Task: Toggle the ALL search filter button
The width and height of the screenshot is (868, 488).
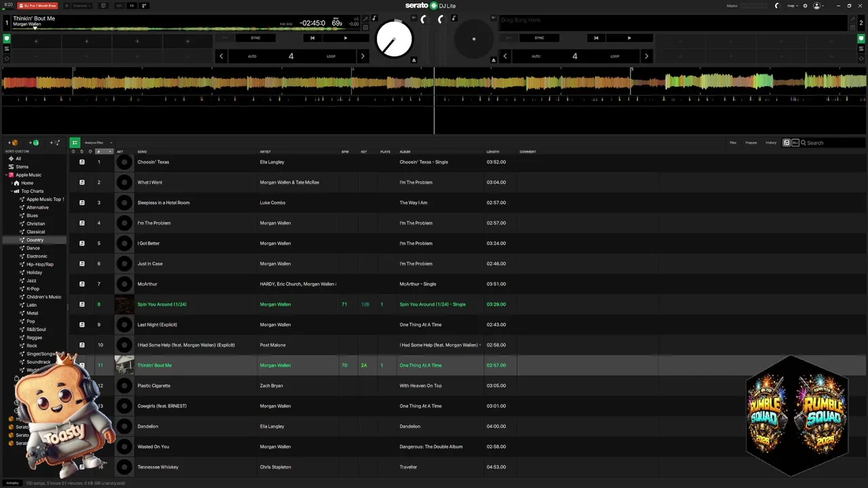Action: click(795, 143)
